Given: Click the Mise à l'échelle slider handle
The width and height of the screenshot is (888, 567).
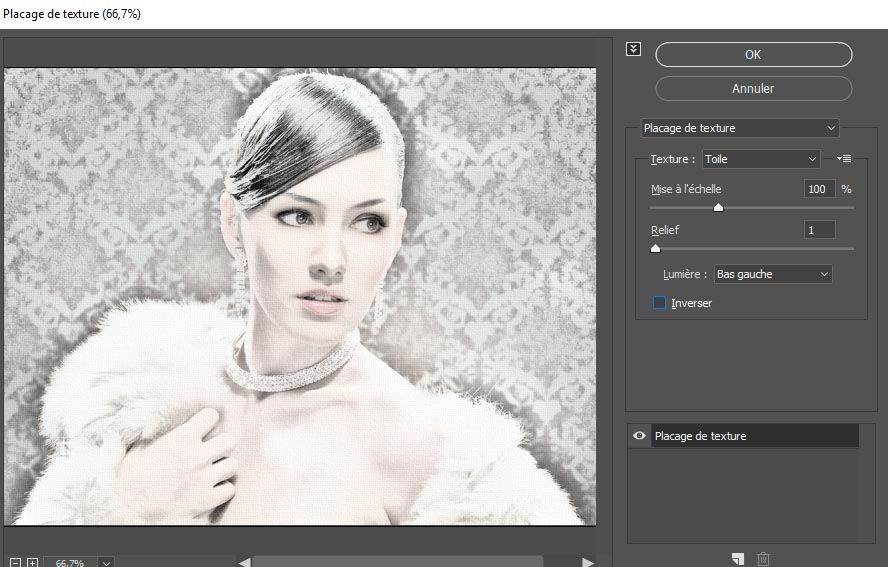Looking at the screenshot, I should (718, 208).
